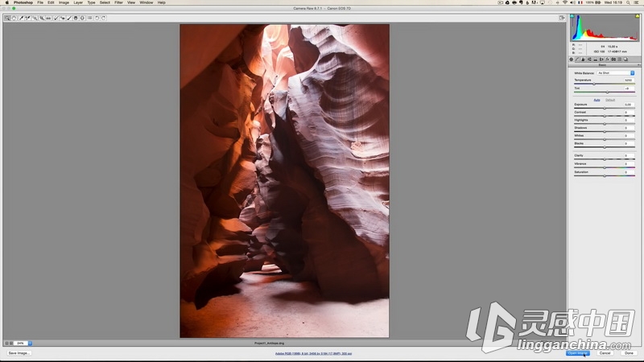Open the Basic panel tab icon
Image resolution: width=644 pixels, height=362 pixels.
[572, 60]
